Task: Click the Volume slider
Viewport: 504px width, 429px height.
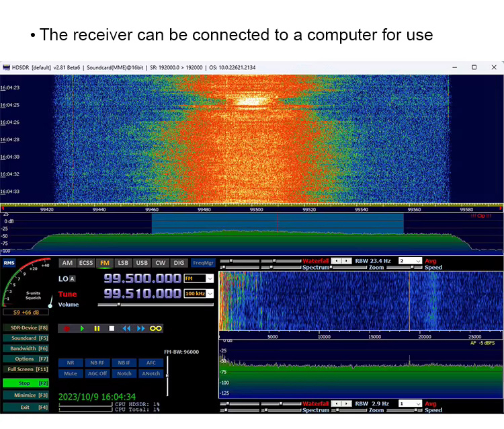Action: [x=155, y=305]
